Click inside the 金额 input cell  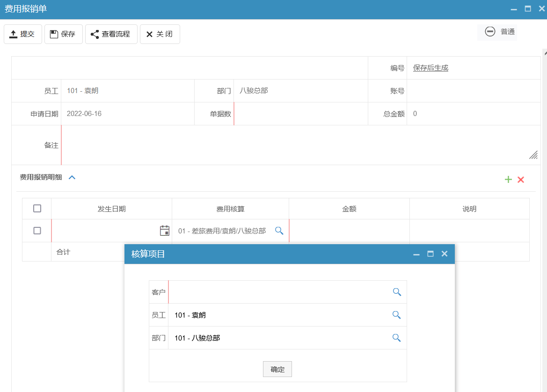[349, 230]
